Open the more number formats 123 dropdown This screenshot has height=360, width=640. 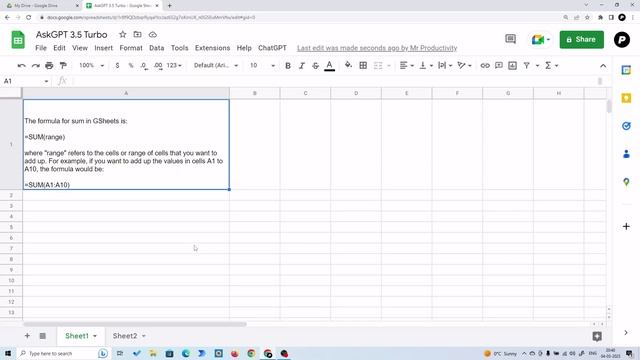click(174, 65)
